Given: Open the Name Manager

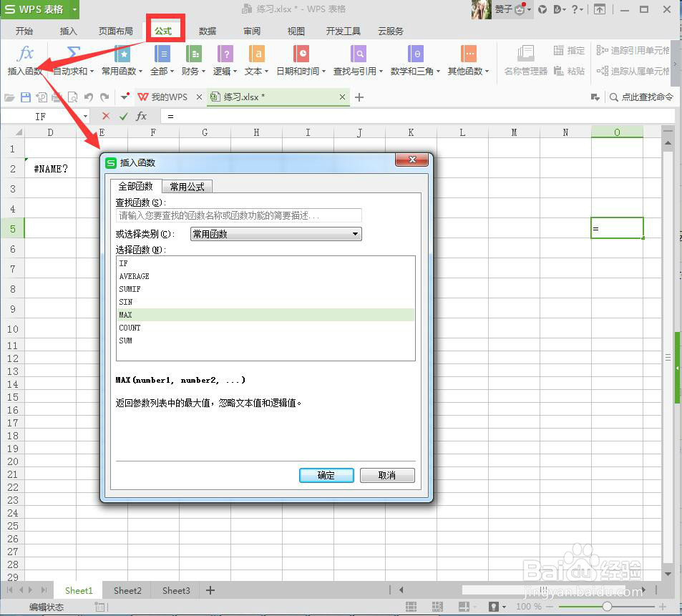Looking at the screenshot, I should (x=525, y=60).
